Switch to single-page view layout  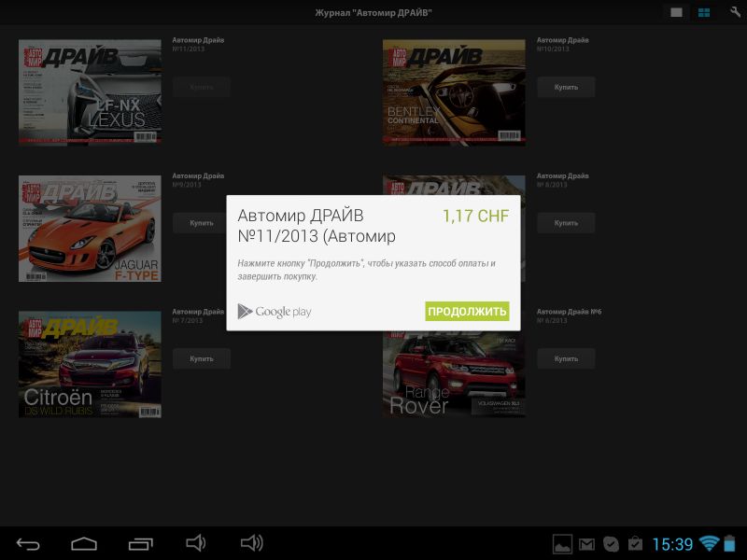coord(676,12)
